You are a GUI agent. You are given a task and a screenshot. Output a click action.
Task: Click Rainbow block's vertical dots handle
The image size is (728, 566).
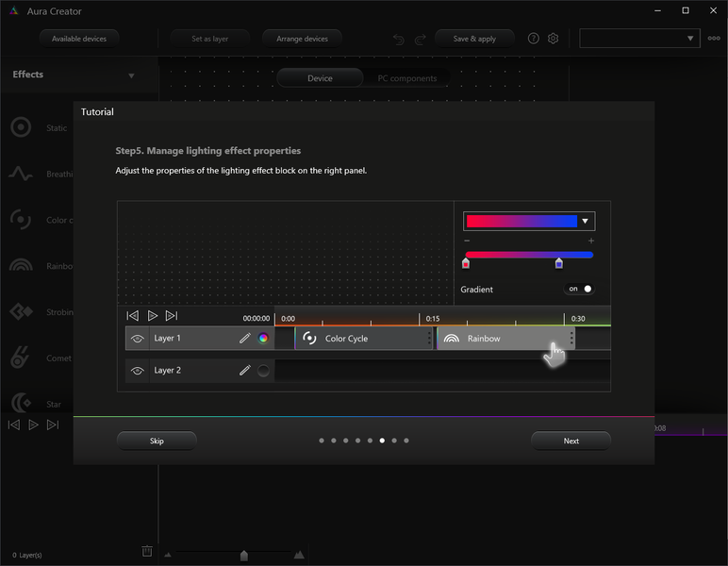click(x=571, y=339)
